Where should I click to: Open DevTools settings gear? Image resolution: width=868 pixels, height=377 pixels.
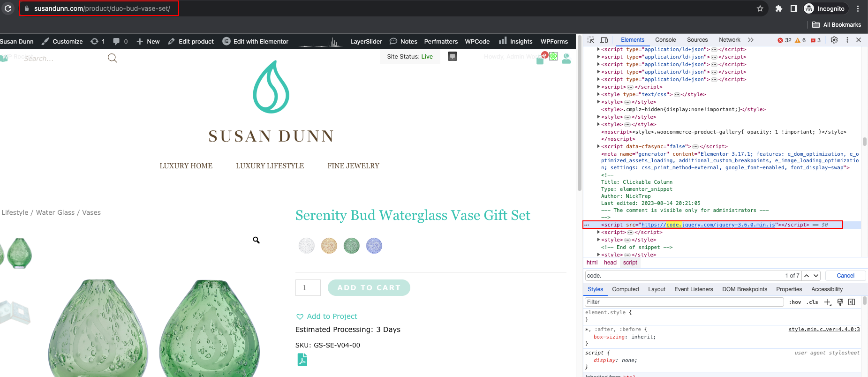(834, 40)
